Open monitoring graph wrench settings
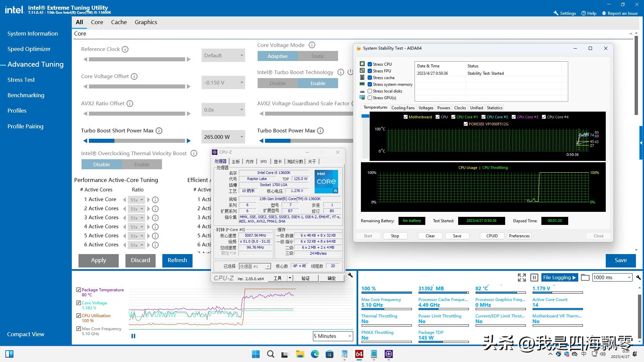The image size is (644, 362). coord(350,275)
